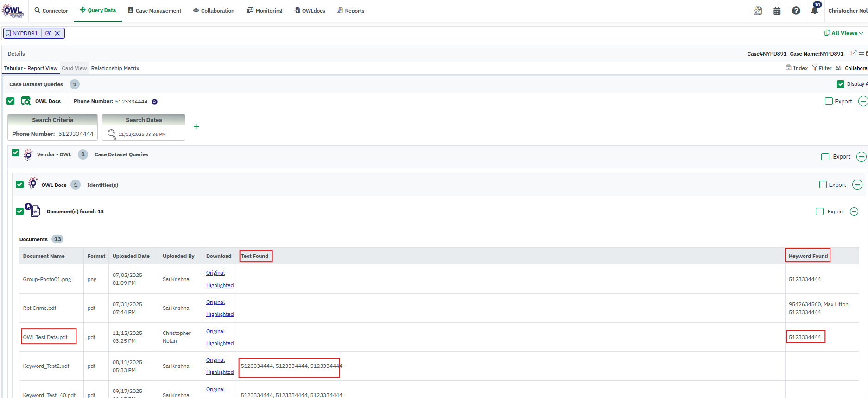Open the help question mark icon

[796, 11]
